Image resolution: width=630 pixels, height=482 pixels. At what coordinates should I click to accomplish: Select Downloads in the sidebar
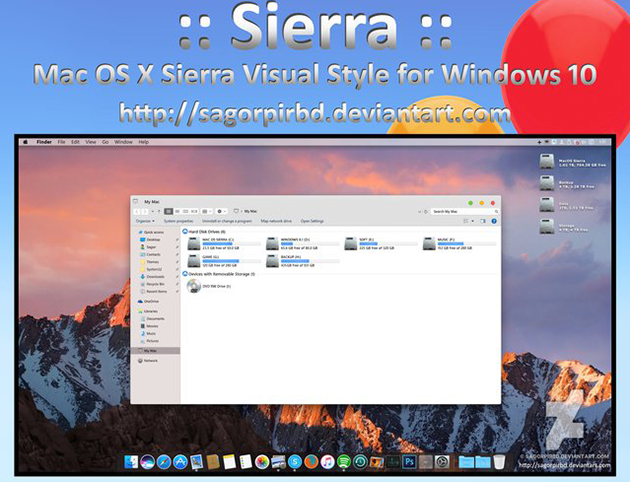[153, 276]
